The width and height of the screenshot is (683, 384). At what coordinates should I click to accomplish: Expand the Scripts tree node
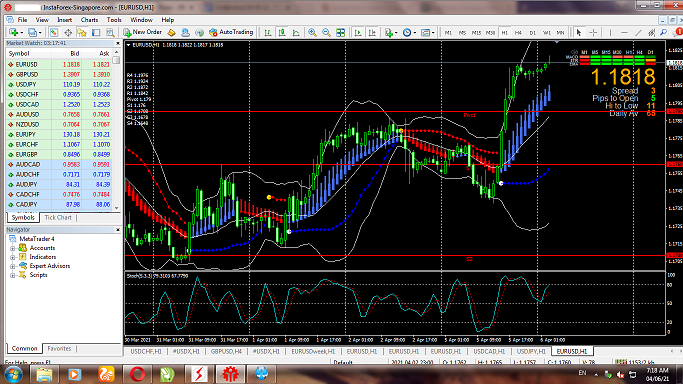tap(13, 275)
